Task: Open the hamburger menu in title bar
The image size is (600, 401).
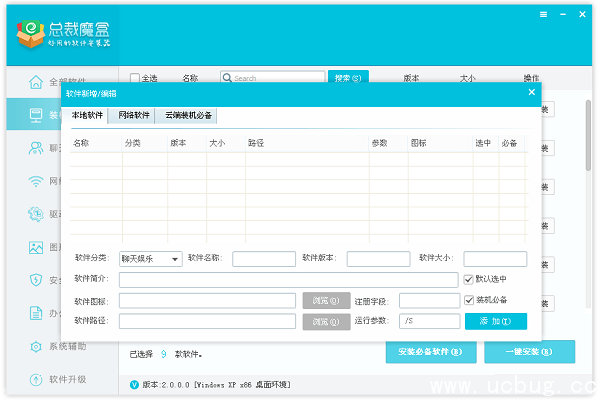Action: point(543,16)
